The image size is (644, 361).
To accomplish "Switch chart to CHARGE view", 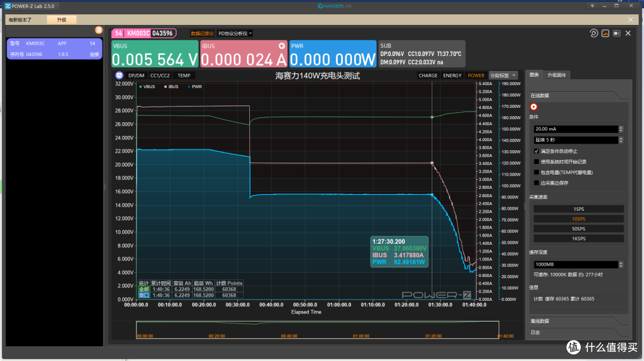I will coord(428,76).
